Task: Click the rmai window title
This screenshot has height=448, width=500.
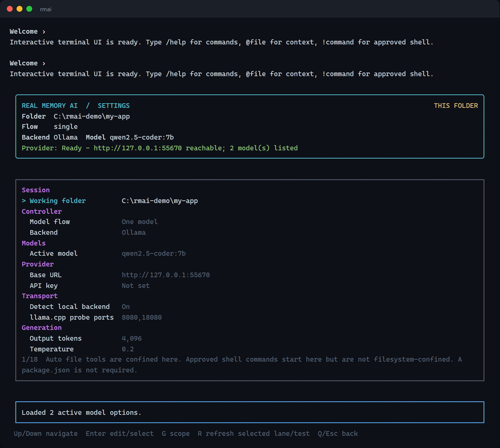Action: (x=46, y=9)
